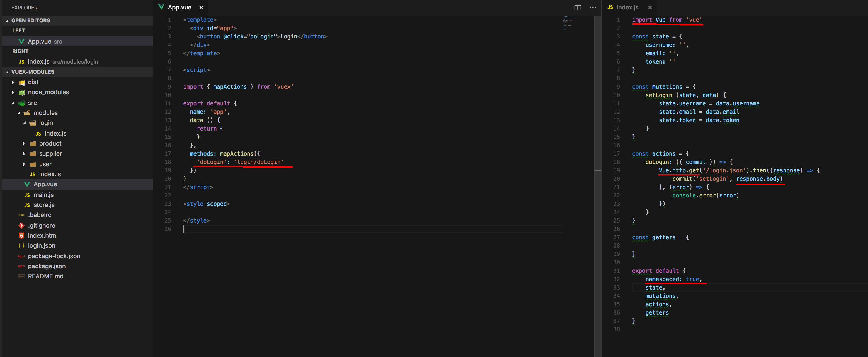Close the App.vue tab
The image size is (868, 357).
[x=201, y=8]
